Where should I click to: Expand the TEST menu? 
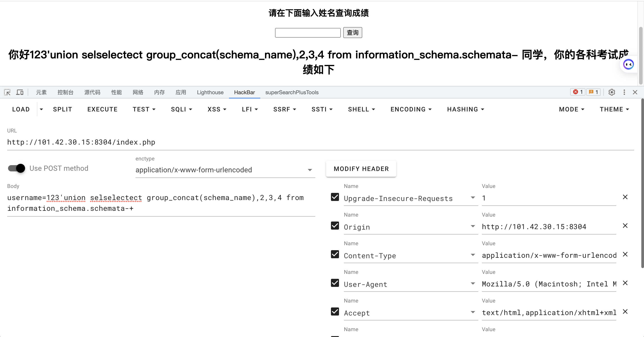coord(144,109)
